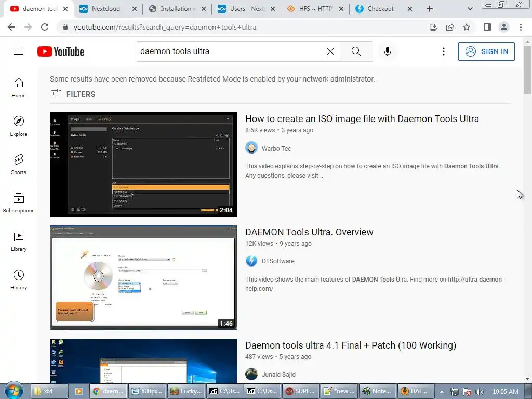Open YouTube settings three-dot menu
The image size is (532, 399).
[444, 51]
